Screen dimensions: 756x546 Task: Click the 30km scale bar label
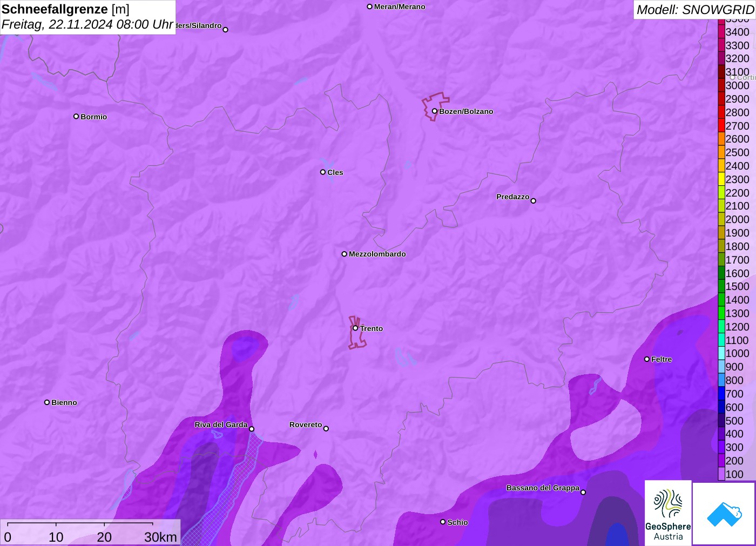[x=160, y=537]
